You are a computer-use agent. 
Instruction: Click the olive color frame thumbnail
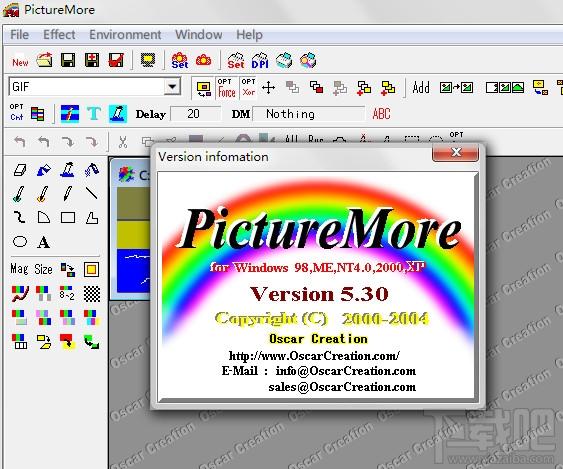click(x=134, y=204)
